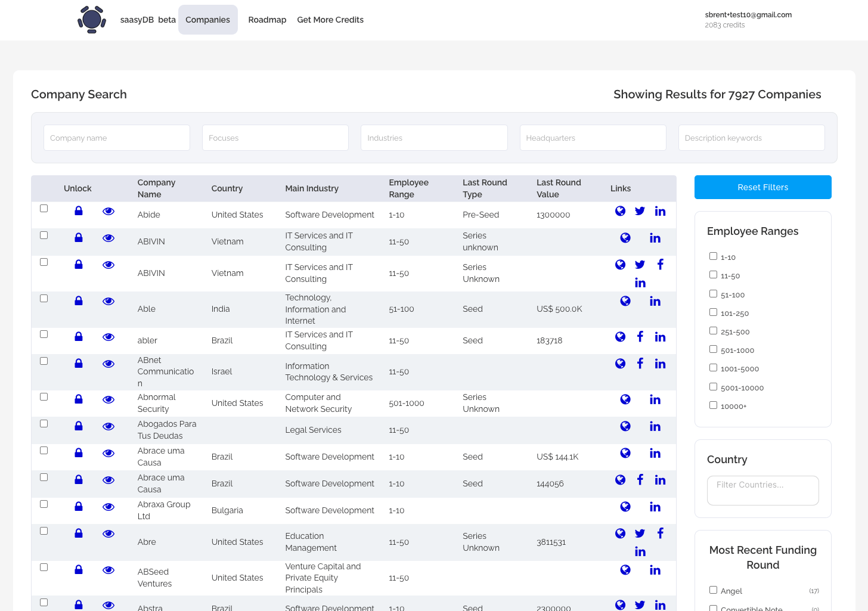Viewport: 868px width, 611px height.
Task: Open Able's LinkedIn link
Action: (655, 301)
